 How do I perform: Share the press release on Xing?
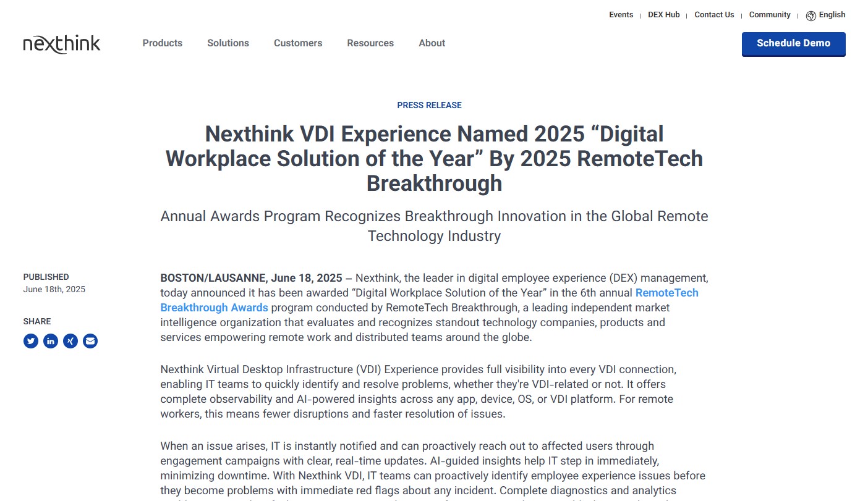point(70,341)
